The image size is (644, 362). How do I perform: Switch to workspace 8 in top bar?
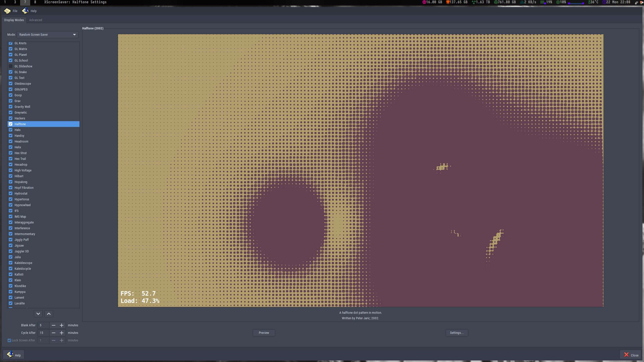(35, 2)
